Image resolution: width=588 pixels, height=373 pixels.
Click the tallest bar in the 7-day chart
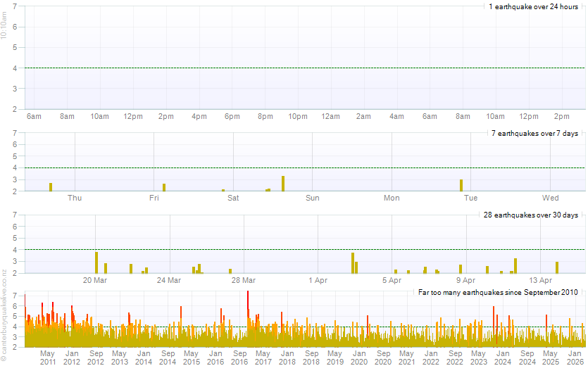click(x=283, y=184)
